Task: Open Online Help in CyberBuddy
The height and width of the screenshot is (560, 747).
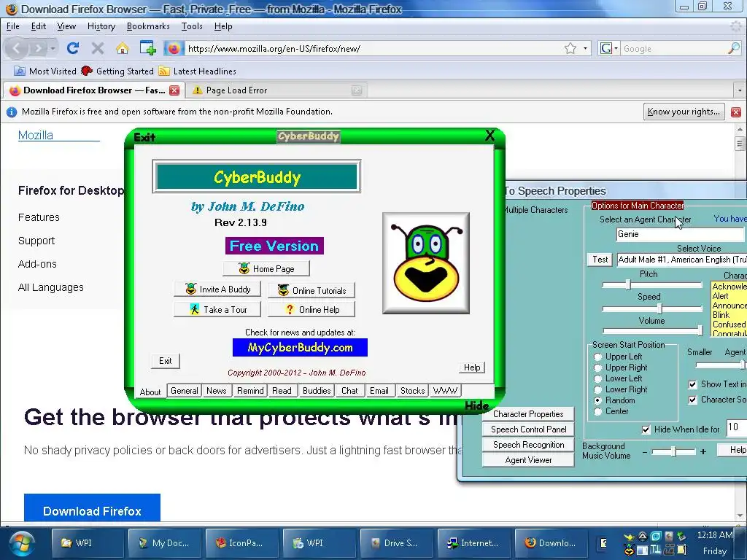Action: [311, 309]
